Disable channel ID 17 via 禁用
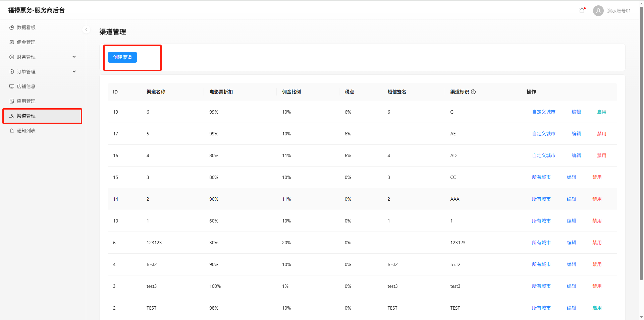 [x=601, y=134]
